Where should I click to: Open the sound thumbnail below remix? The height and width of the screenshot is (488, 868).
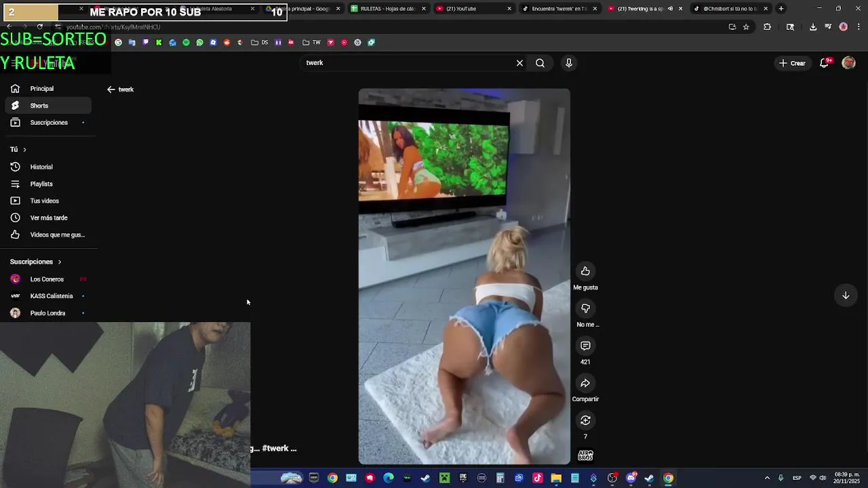click(585, 455)
